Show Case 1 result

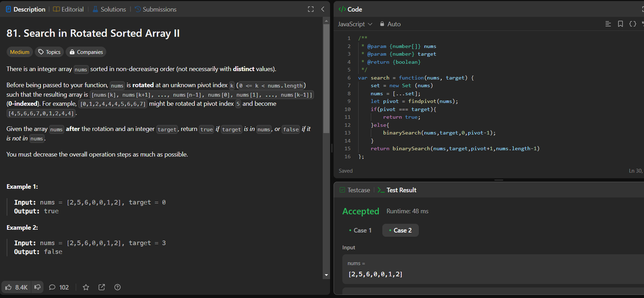tap(360, 230)
